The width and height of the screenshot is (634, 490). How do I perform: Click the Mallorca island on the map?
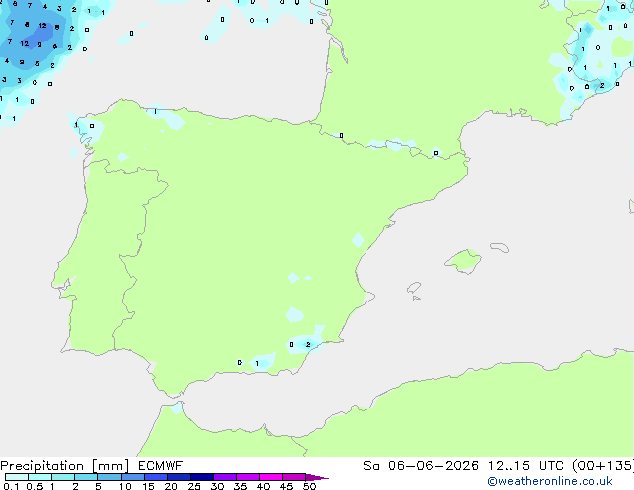pyautogui.click(x=463, y=261)
